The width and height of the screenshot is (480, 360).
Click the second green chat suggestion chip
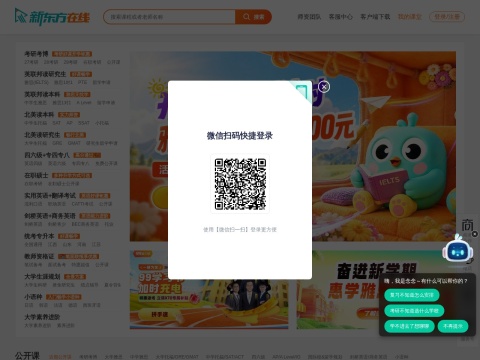point(414,311)
